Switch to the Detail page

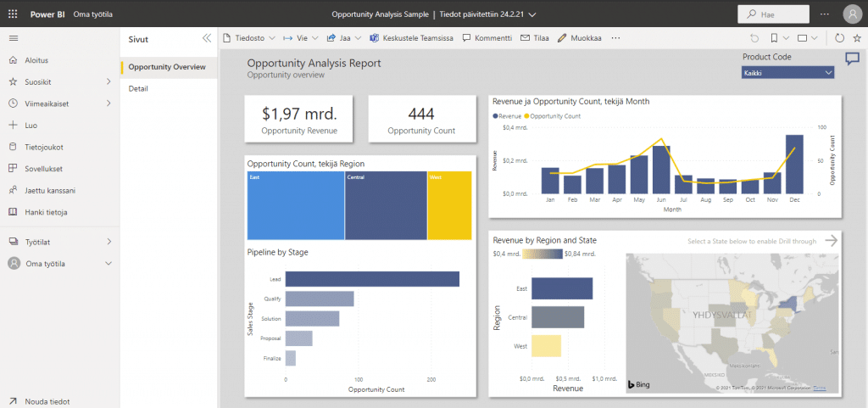(140, 89)
